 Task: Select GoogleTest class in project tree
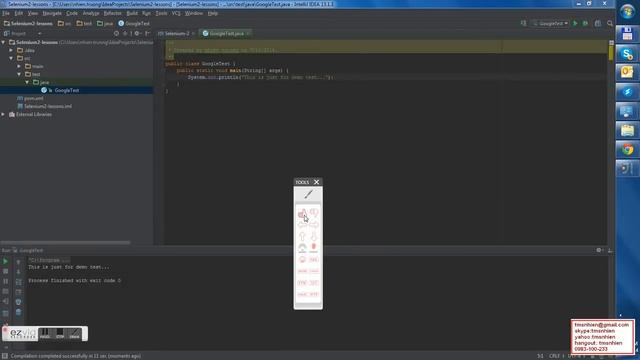(x=67, y=90)
